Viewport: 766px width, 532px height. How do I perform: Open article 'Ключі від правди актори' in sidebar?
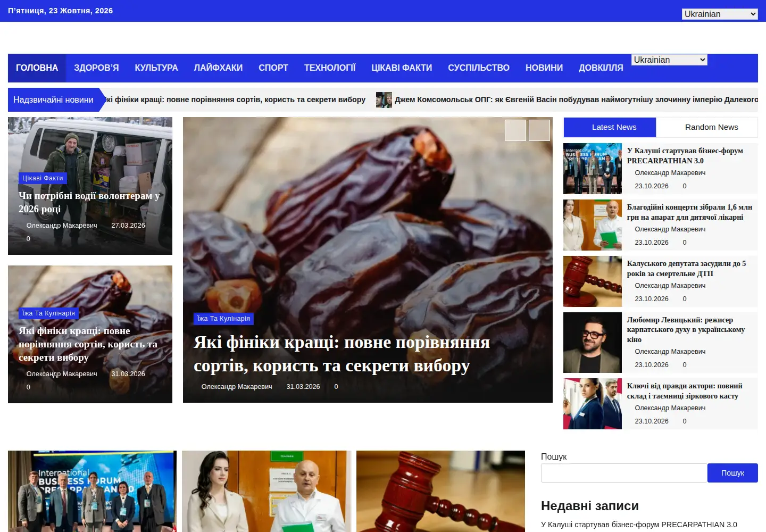pos(685,390)
